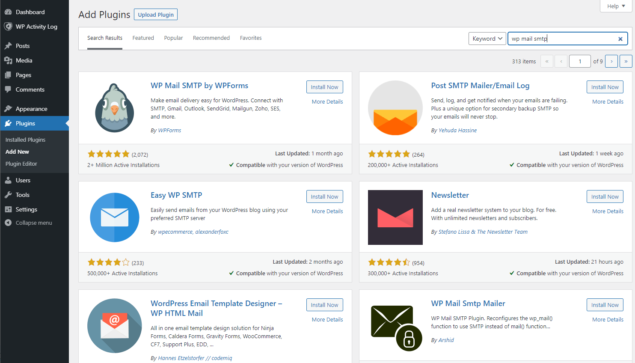Click the Settings sliders icon
The width and height of the screenshot is (635, 363).
click(x=8, y=209)
